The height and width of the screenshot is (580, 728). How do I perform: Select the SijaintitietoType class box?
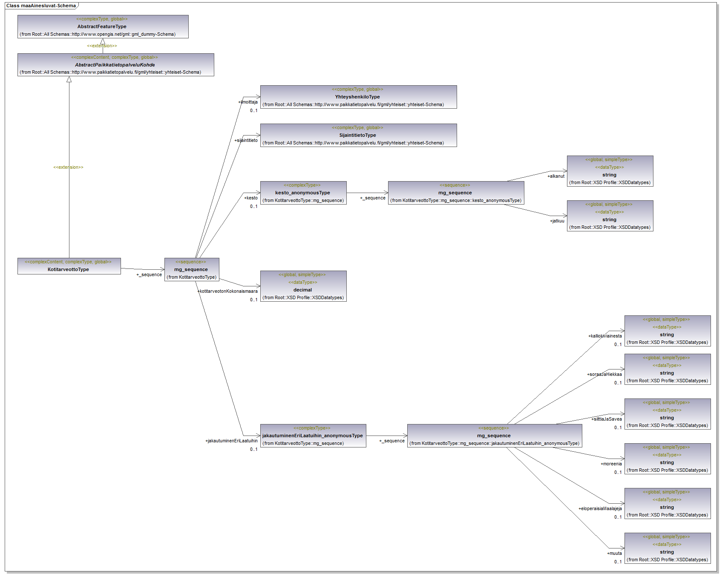[x=358, y=136]
